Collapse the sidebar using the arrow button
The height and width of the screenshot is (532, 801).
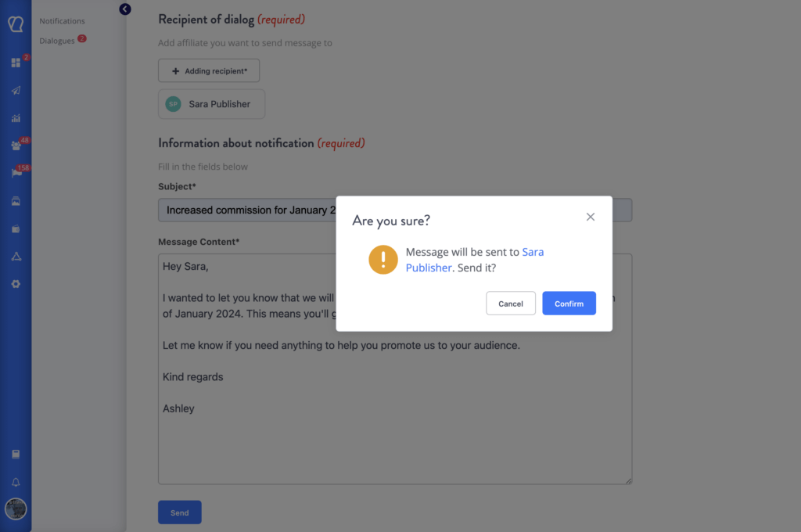125,9
